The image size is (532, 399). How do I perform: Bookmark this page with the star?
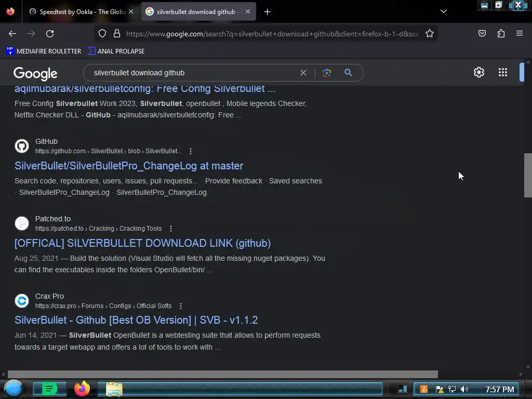[x=430, y=34]
